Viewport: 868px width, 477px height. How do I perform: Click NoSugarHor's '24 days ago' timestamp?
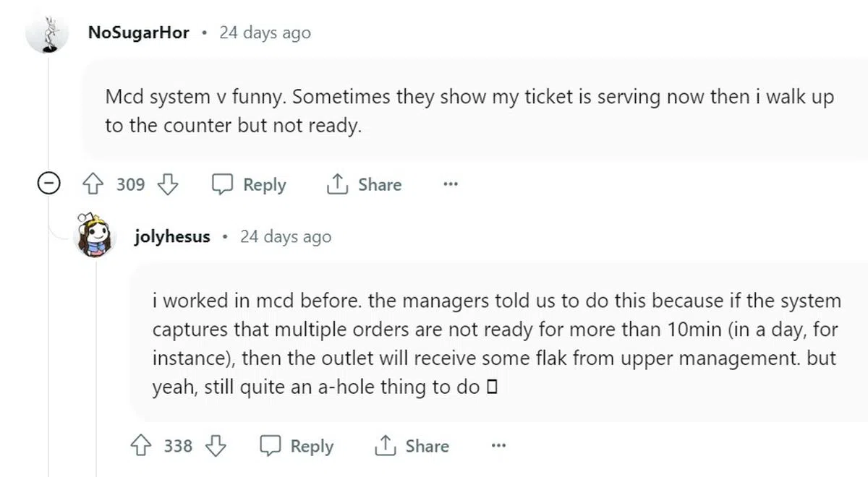(x=265, y=33)
